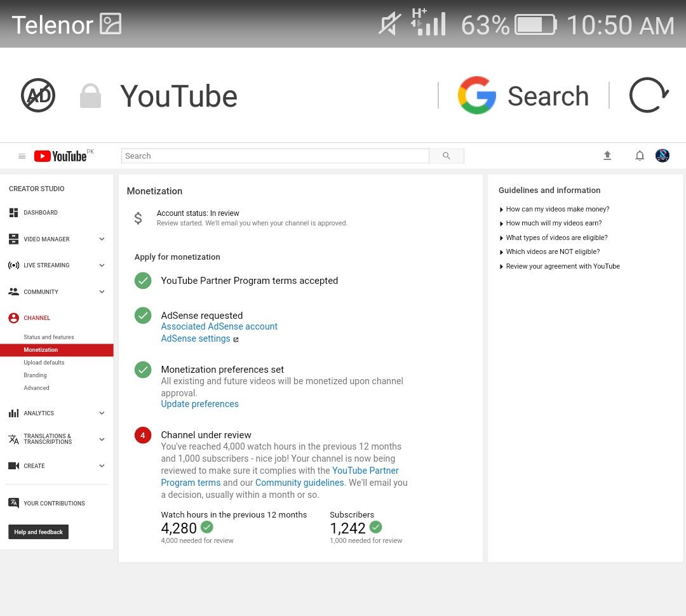Select Monetization in sidebar
Image resolution: width=686 pixels, height=616 pixels.
click(57, 350)
